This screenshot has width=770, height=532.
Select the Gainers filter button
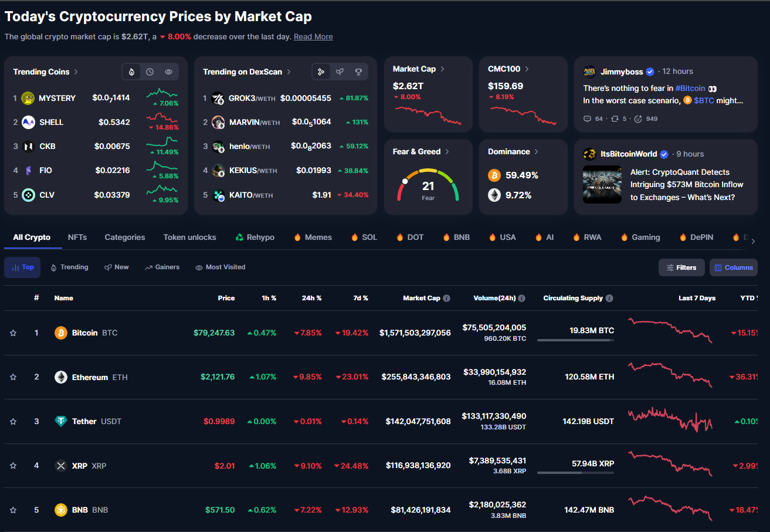(162, 267)
